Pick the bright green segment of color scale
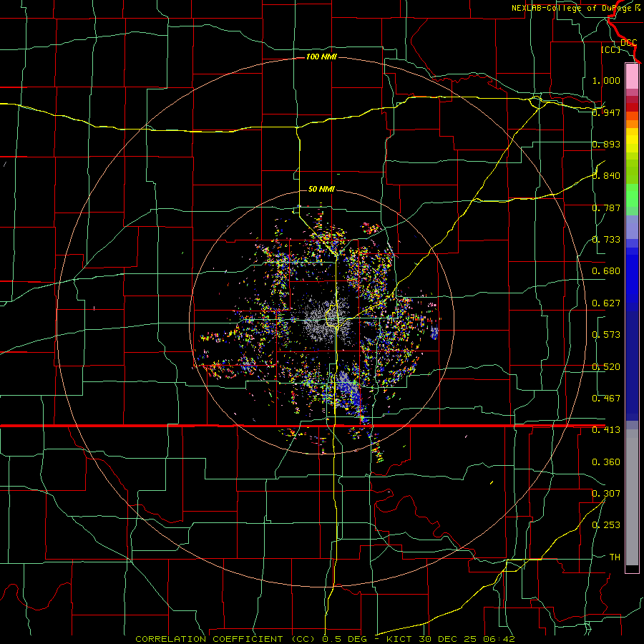Viewport: 644px width, 644px height. (632, 195)
